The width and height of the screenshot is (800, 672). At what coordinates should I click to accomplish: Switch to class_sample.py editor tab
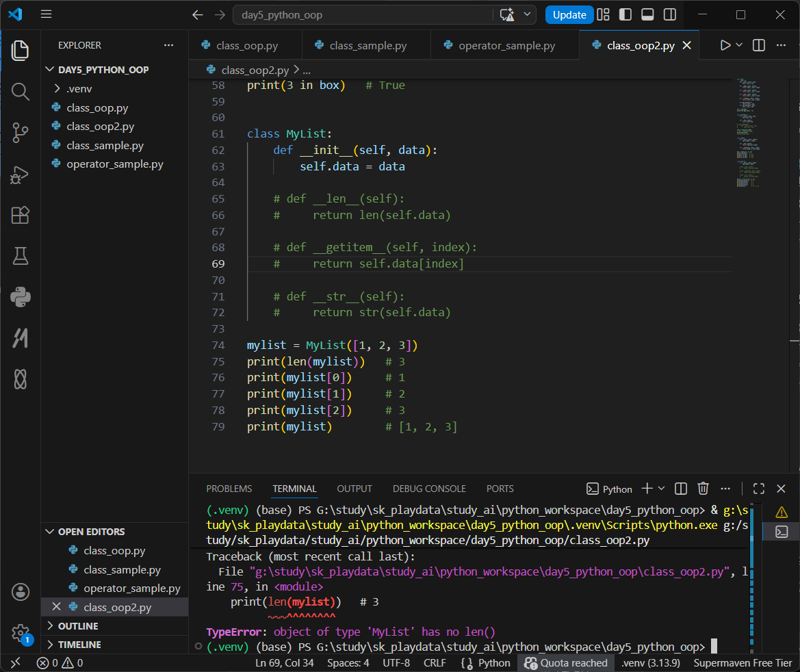click(x=366, y=45)
